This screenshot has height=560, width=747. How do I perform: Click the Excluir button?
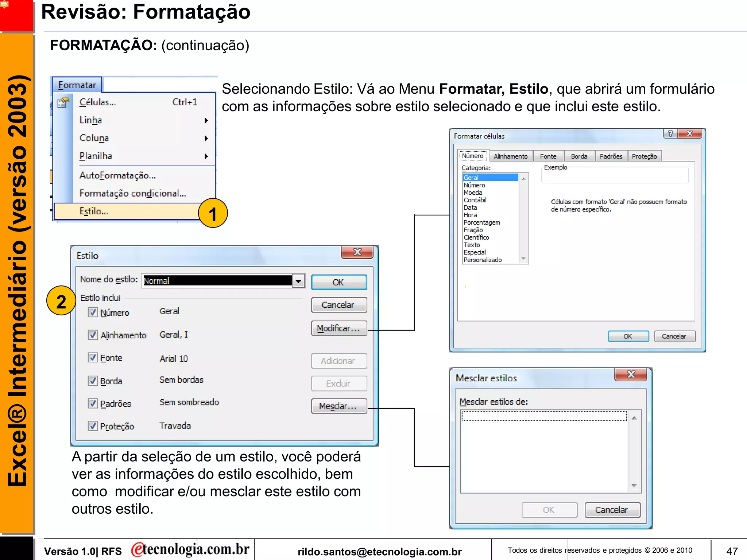coord(339,384)
